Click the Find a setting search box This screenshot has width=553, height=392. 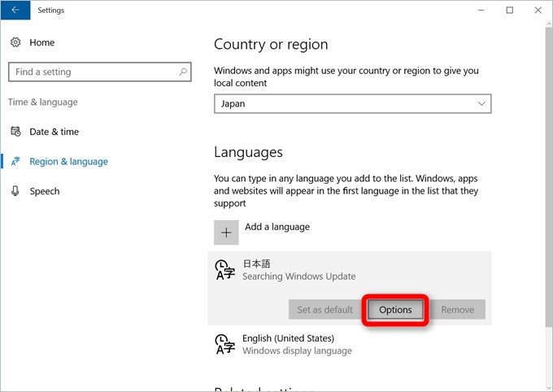click(x=94, y=72)
